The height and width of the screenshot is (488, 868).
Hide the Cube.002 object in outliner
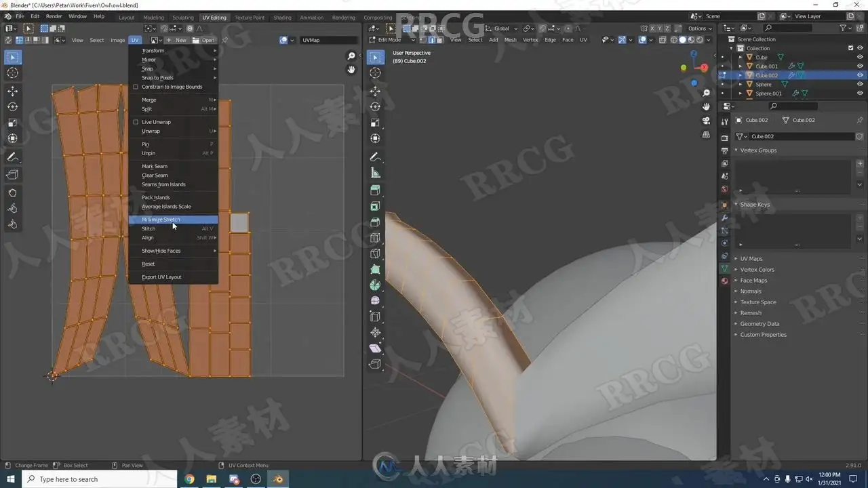pos(860,75)
